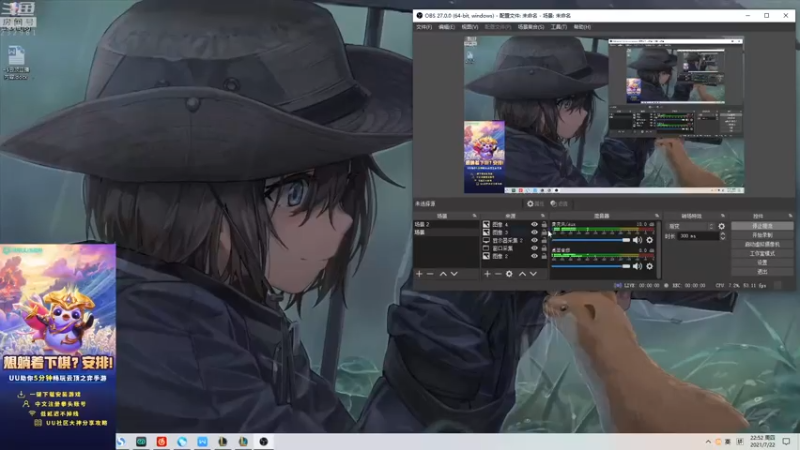The image size is (800, 450).
Task: Select the Display Capture 2 source row
Action: pyautogui.click(x=515, y=240)
